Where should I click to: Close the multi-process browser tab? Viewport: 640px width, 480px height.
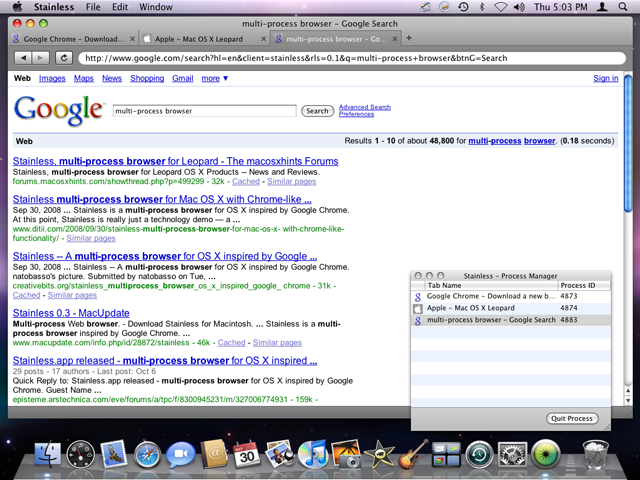coord(395,39)
